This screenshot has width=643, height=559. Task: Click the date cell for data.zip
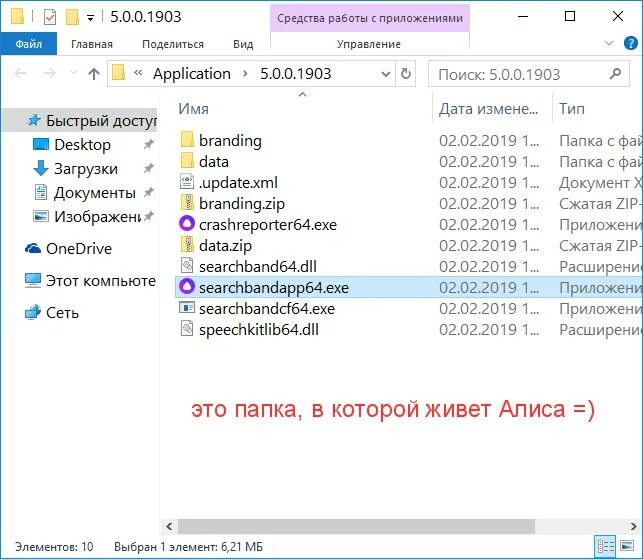pos(489,246)
